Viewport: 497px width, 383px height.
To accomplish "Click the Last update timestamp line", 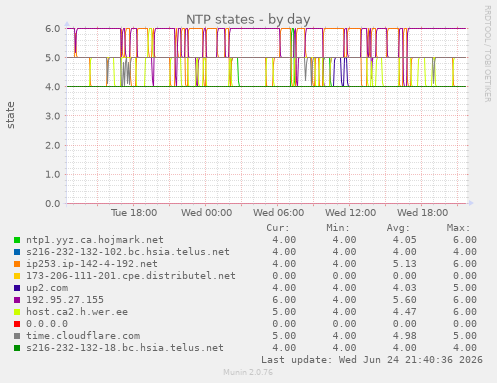I will coord(372,360).
